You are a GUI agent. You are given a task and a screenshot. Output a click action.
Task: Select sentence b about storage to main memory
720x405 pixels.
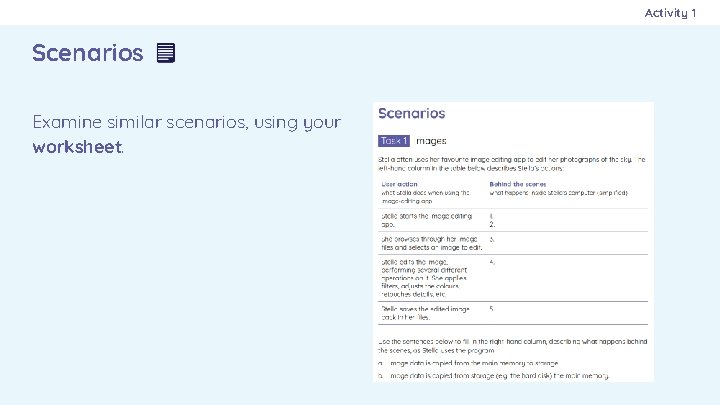(494, 375)
